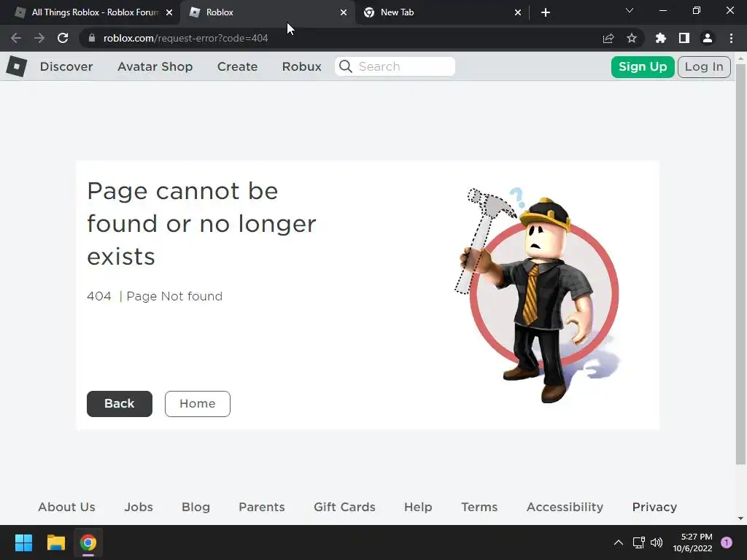Open the Help footer link
The height and width of the screenshot is (560, 747).
pyautogui.click(x=418, y=507)
